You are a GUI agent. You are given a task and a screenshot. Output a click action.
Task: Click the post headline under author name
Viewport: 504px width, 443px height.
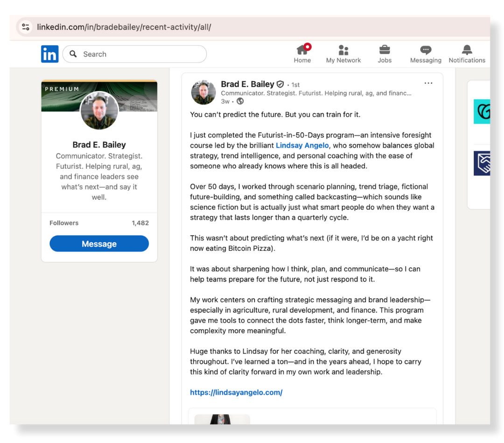tap(316, 93)
